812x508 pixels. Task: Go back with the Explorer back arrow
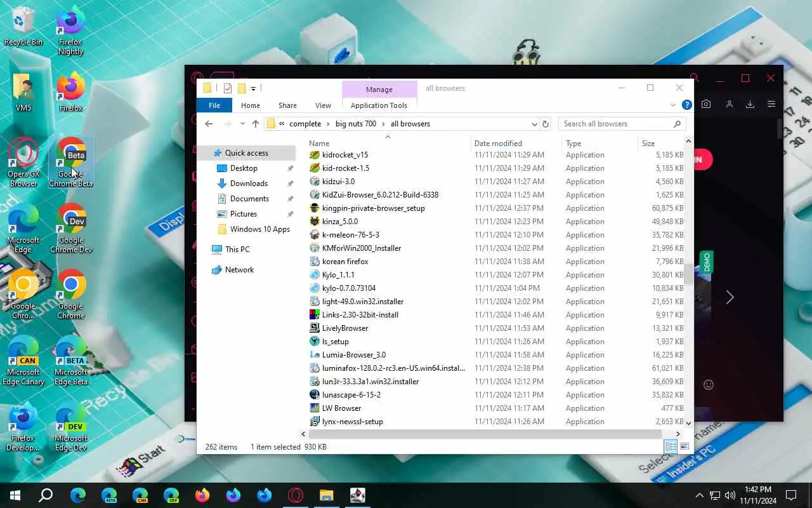pyautogui.click(x=209, y=124)
